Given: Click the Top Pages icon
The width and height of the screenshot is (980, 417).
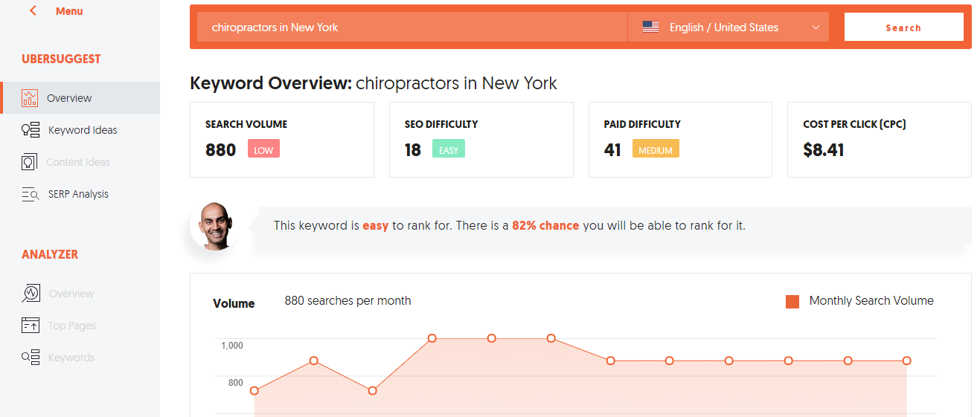Looking at the screenshot, I should coord(31,326).
